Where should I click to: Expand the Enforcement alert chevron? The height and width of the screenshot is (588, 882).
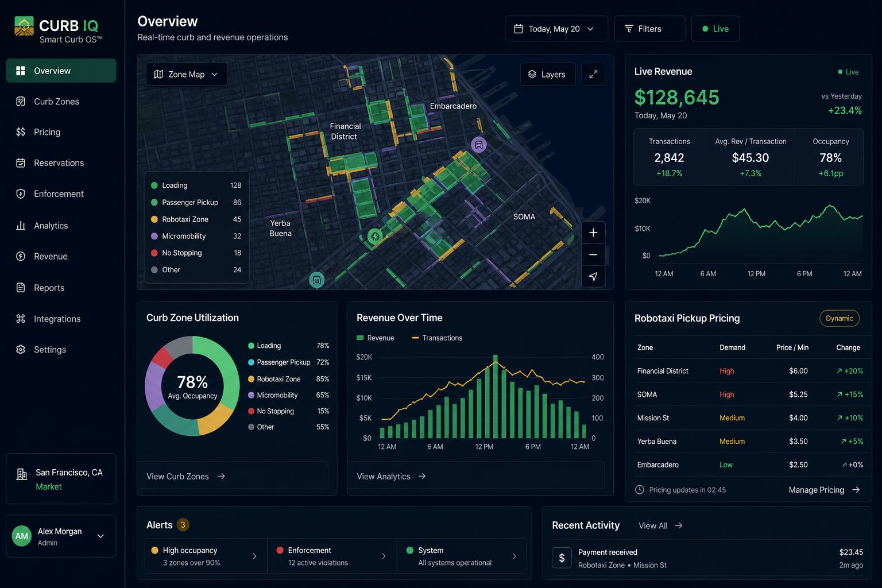(384, 556)
